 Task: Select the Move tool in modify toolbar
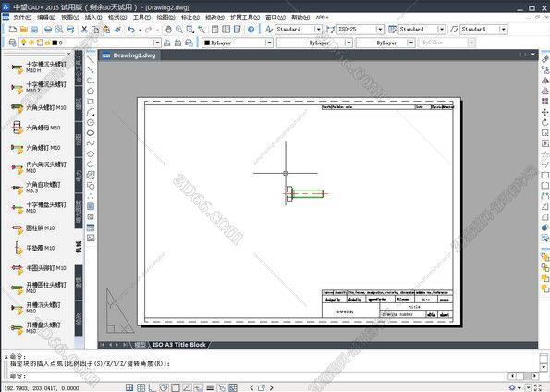[544, 112]
